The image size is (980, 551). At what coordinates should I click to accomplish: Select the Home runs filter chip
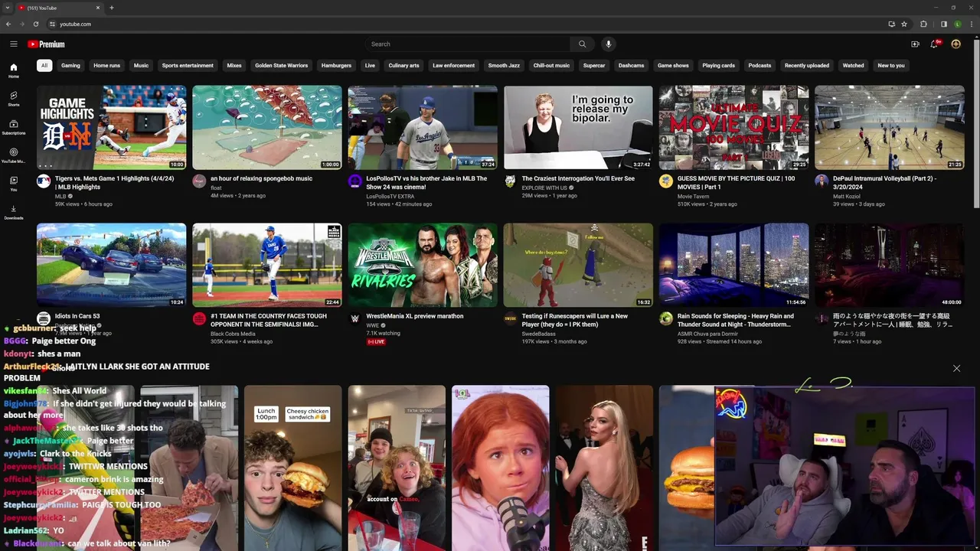pos(106,66)
